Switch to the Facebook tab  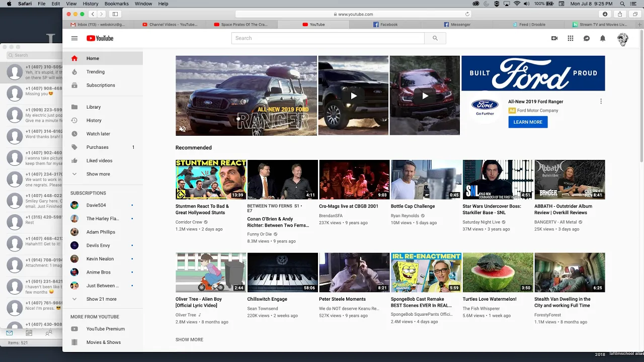385,24
